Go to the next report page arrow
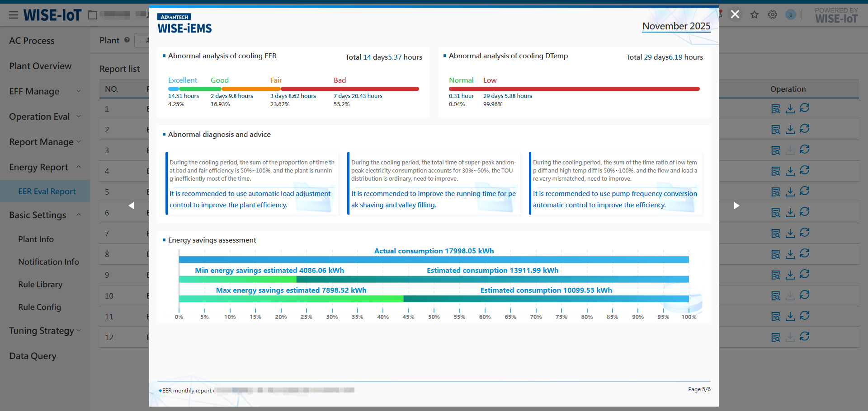Screen dimensions: 868x411 [736, 206]
